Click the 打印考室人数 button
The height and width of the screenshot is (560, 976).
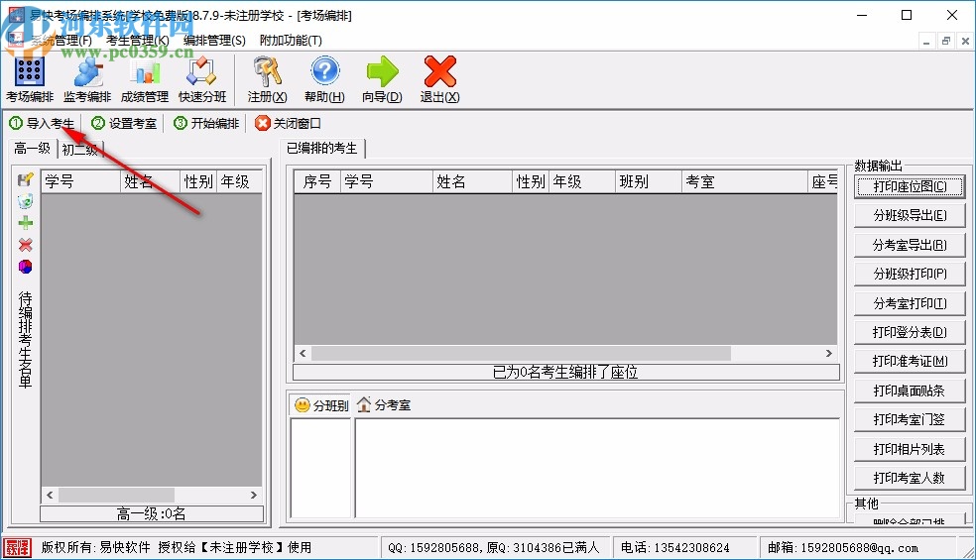910,478
